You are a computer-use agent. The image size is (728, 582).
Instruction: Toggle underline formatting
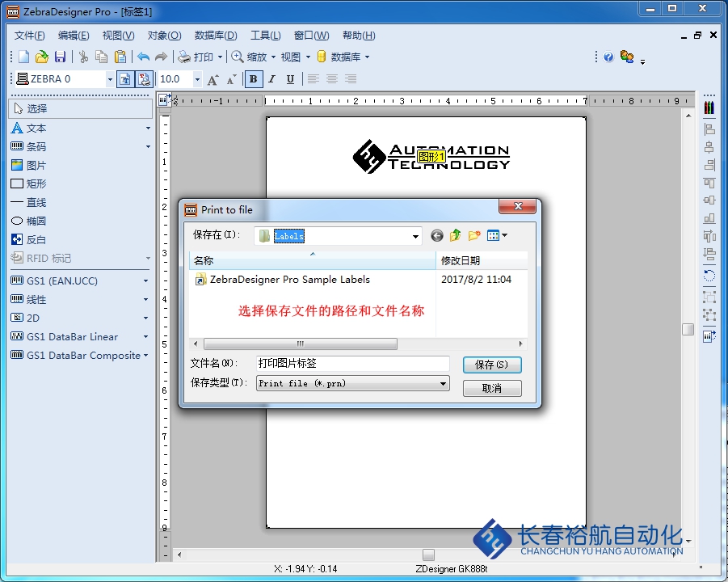pyautogui.click(x=290, y=79)
